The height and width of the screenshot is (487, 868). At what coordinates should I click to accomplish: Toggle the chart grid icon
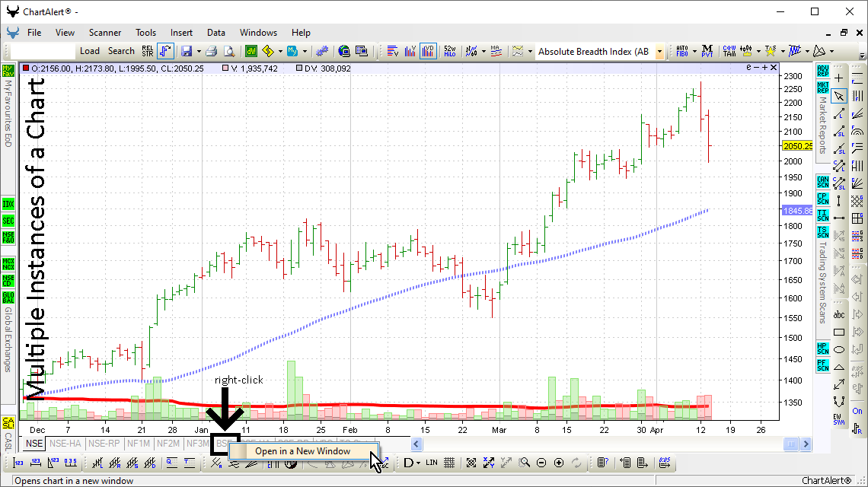(449, 463)
